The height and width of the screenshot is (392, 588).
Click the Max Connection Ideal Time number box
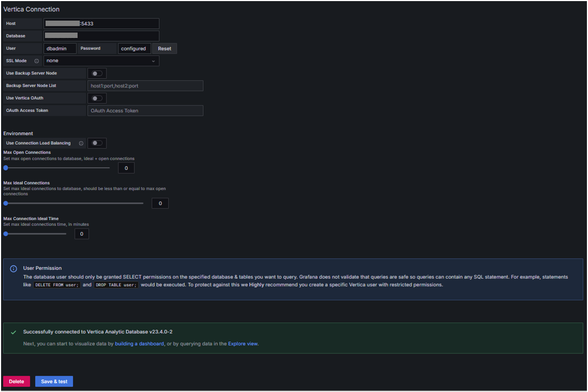[81, 233]
